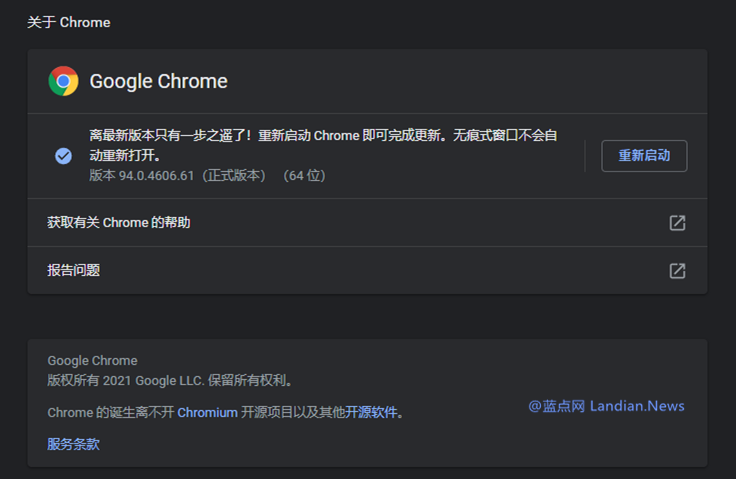Open the 服务条款 link
The width and height of the screenshot is (736, 479).
[x=73, y=444]
